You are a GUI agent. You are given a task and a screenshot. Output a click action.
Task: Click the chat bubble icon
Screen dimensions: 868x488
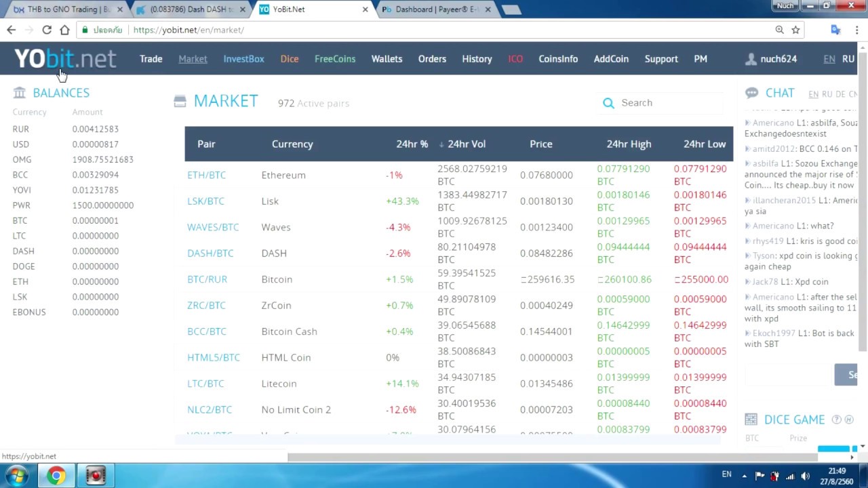[x=751, y=93]
